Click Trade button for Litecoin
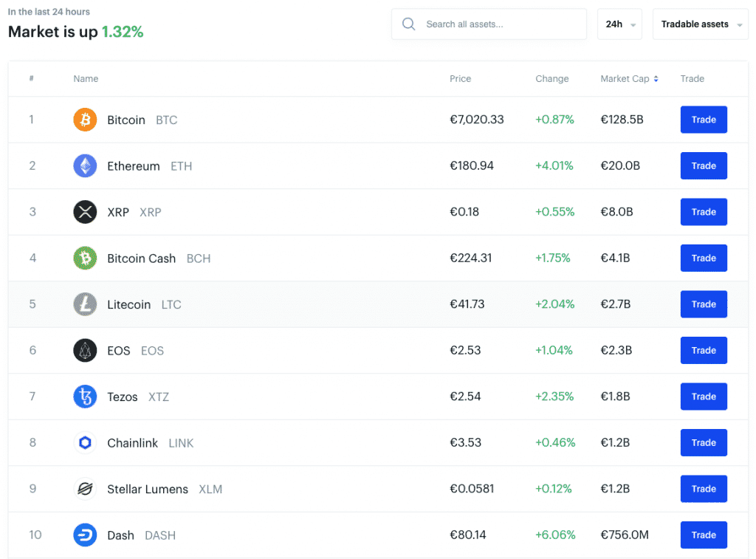 click(704, 304)
